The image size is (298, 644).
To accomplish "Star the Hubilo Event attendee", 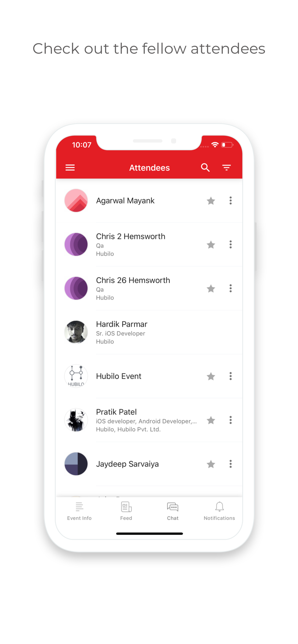I will [211, 376].
